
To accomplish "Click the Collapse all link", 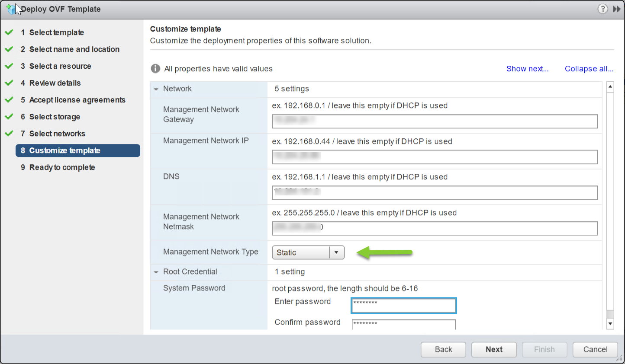I will point(589,68).
